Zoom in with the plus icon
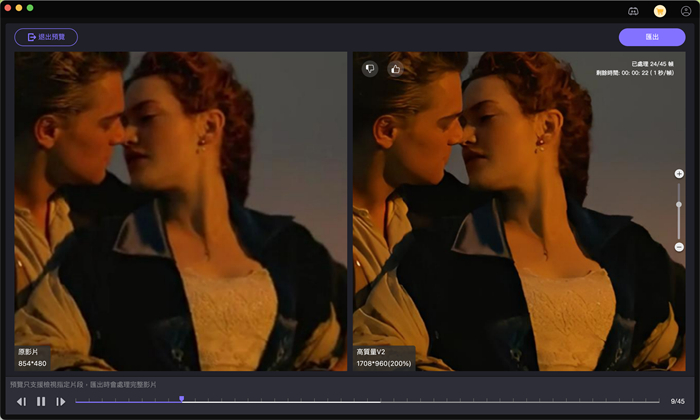The height and width of the screenshot is (420, 700). 679,174
